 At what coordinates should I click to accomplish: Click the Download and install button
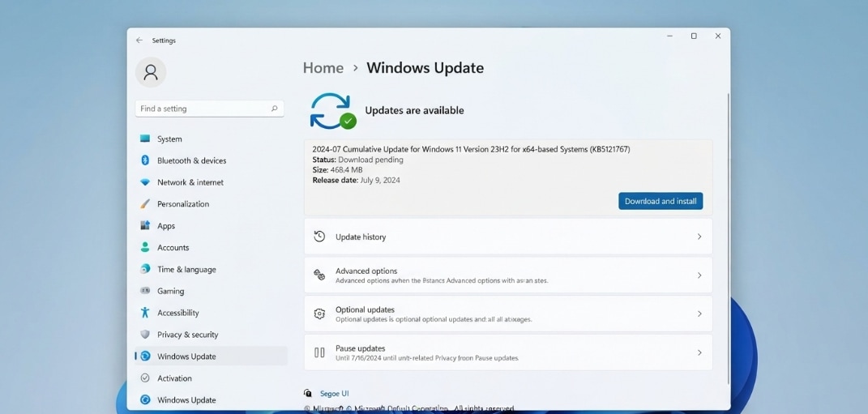click(x=661, y=201)
